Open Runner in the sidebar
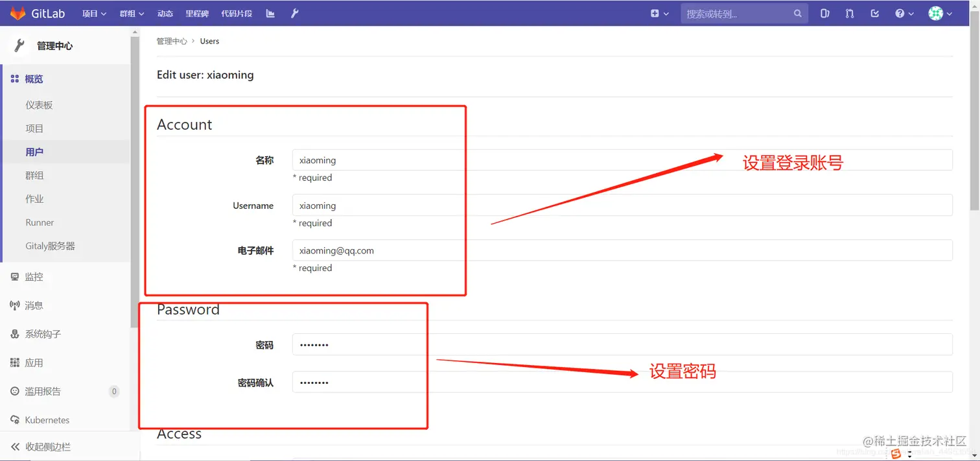 pos(40,222)
